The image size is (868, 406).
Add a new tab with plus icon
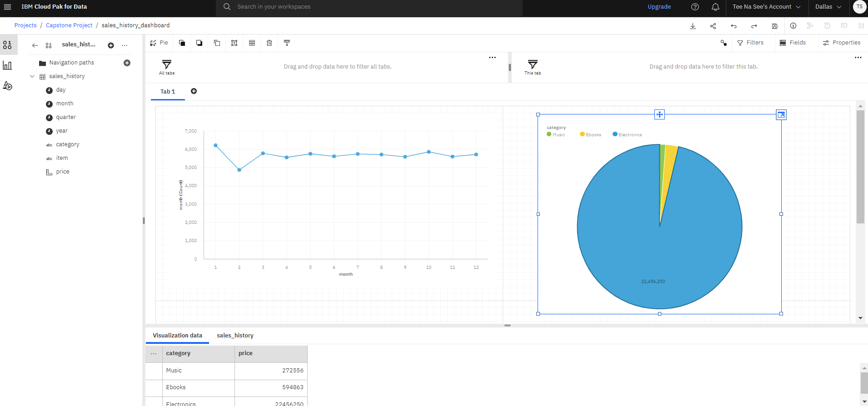[x=194, y=91]
